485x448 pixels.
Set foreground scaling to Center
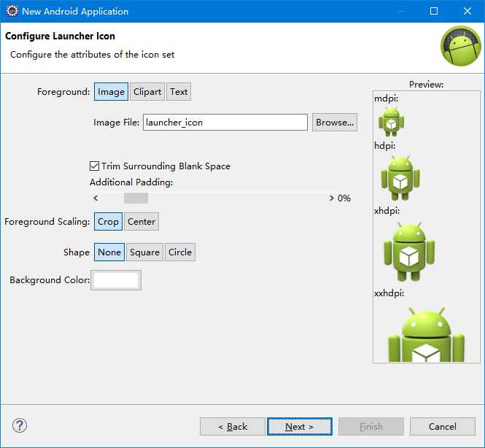pos(141,222)
